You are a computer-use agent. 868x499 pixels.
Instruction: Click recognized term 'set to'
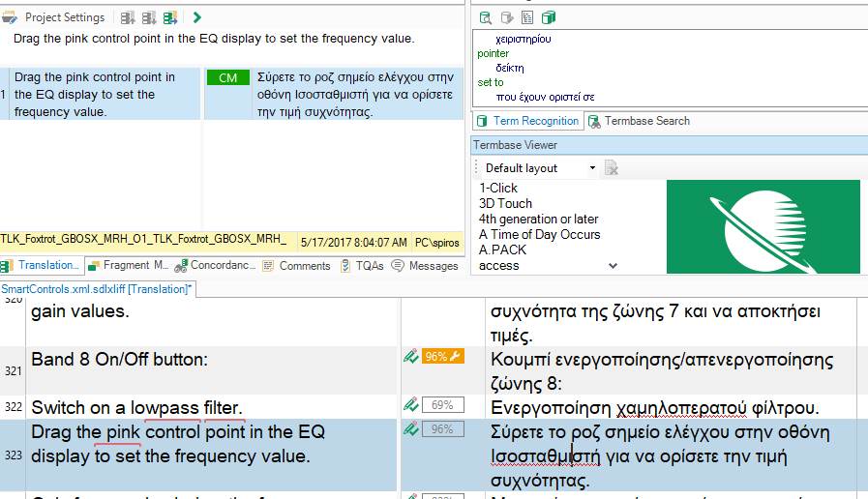[491, 82]
